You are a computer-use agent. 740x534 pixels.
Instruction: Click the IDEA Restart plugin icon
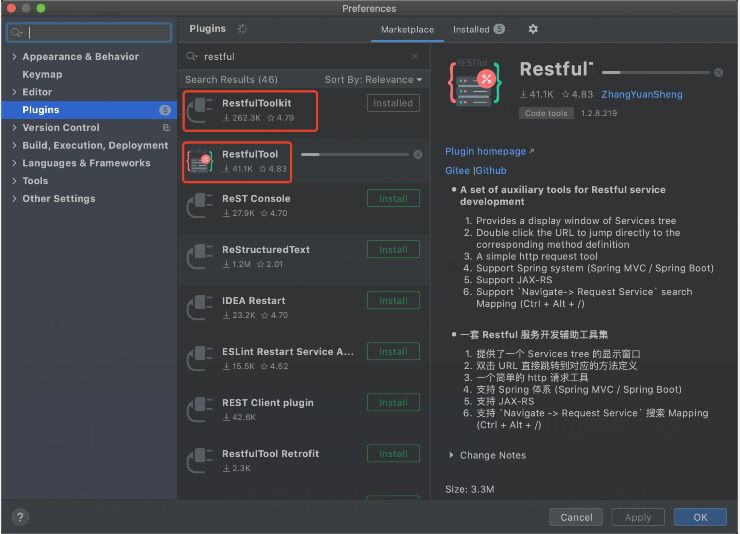(x=200, y=308)
